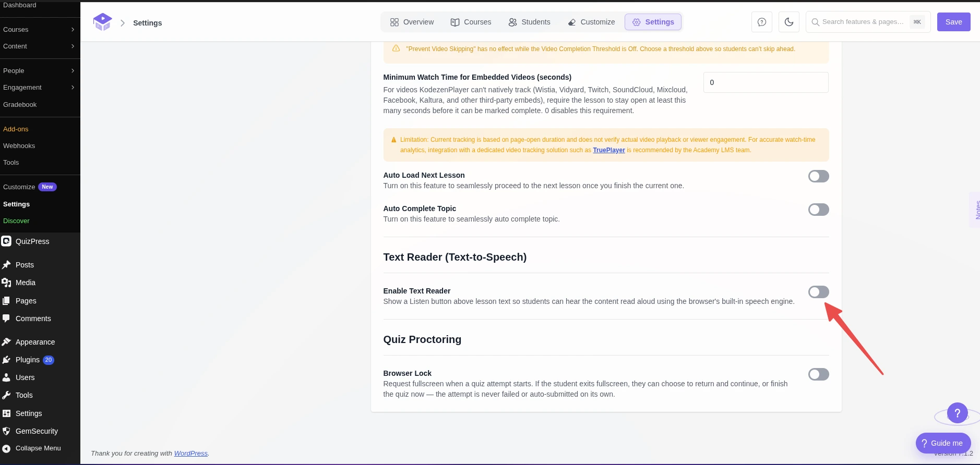980x465 pixels.
Task: Click the Comments bubble icon
Action: click(6, 319)
